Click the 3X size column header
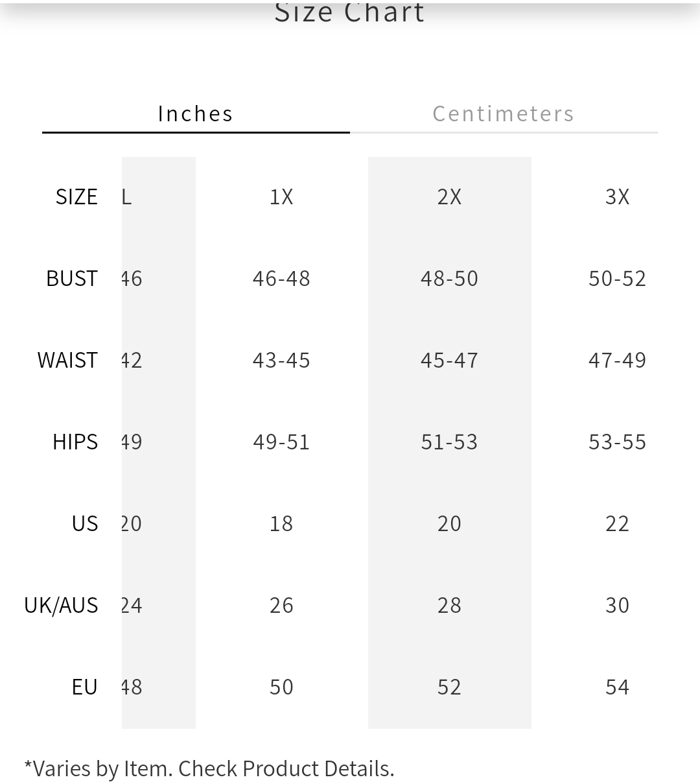The width and height of the screenshot is (700, 784). coord(617,196)
